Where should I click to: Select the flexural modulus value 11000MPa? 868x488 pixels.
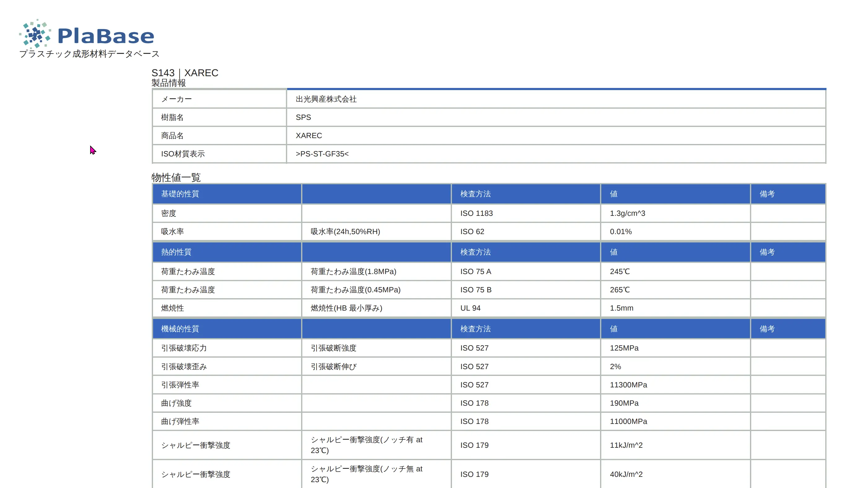[629, 421]
